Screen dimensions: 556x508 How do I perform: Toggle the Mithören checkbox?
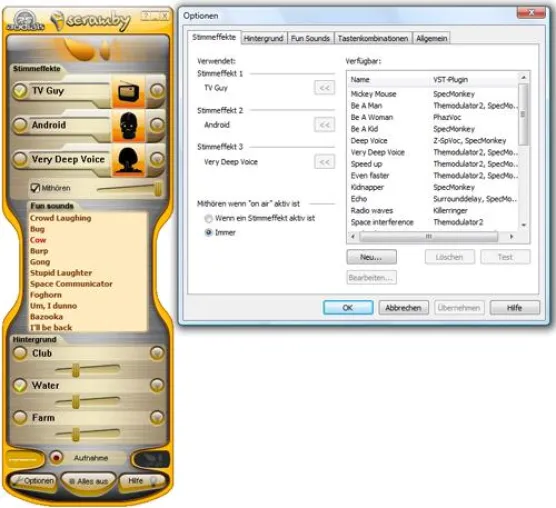click(x=35, y=188)
